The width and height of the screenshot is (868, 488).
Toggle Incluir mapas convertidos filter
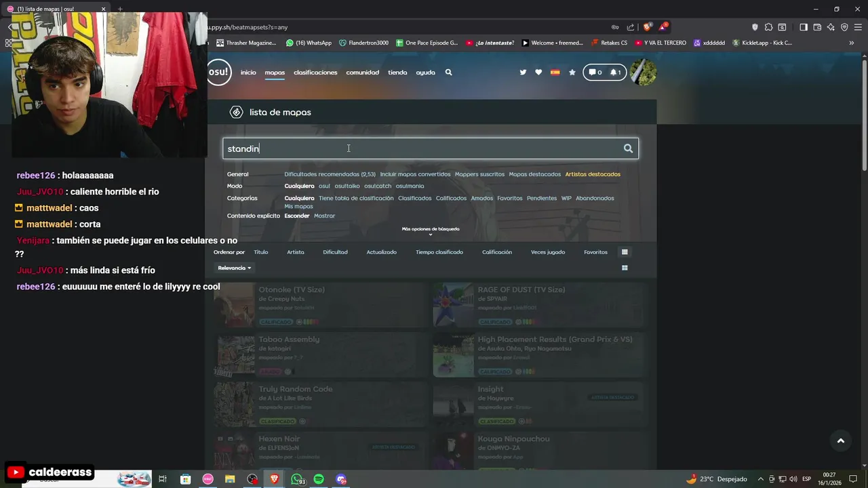coord(415,174)
